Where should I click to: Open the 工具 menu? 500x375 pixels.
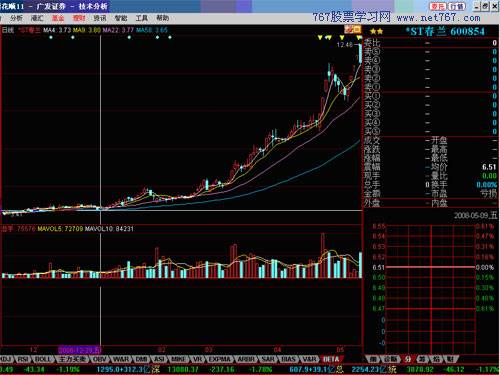coord(141,18)
